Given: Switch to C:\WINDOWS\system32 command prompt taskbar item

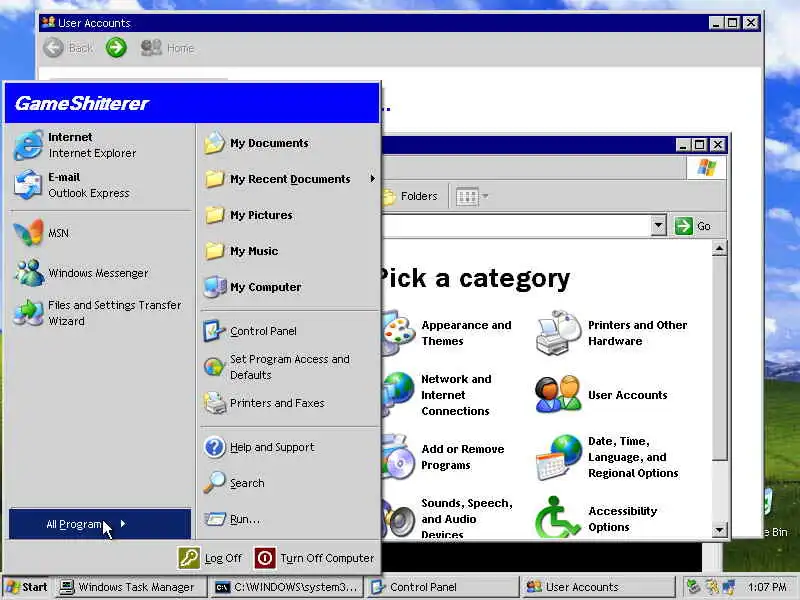Looking at the screenshot, I should [x=286, y=587].
